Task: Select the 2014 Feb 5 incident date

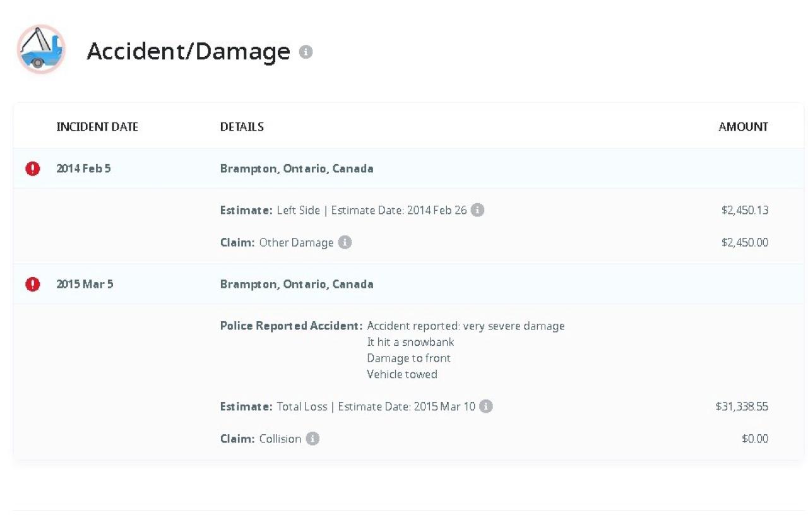Action: [x=83, y=168]
